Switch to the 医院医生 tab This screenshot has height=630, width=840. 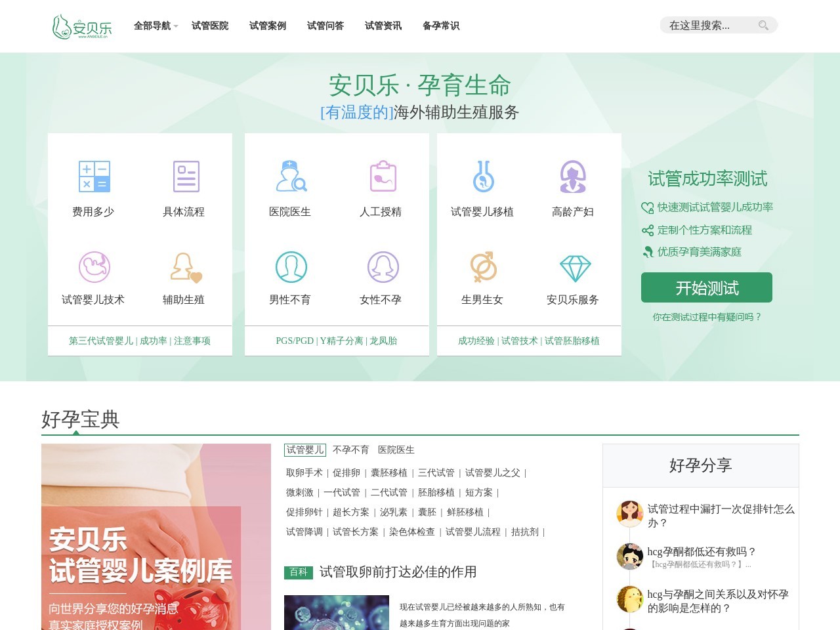pos(396,450)
